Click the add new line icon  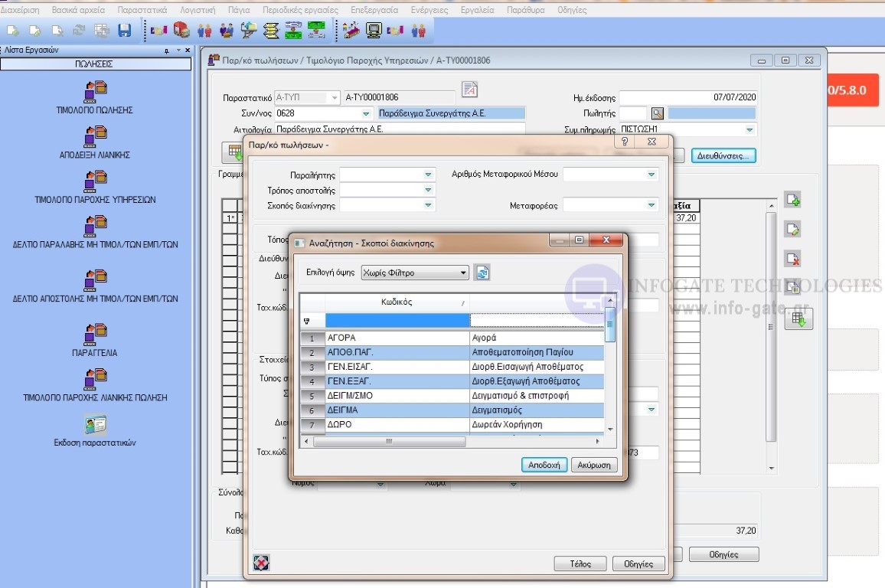(x=793, y=201)
